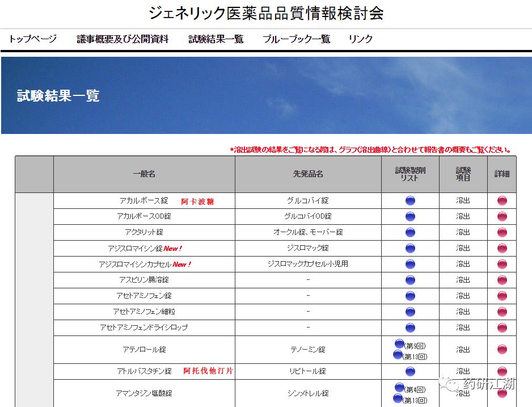Click the 溶出 cell in アカルボース錠 row
Viewport: 532px width, 407px height.
(x=463, y=200)
